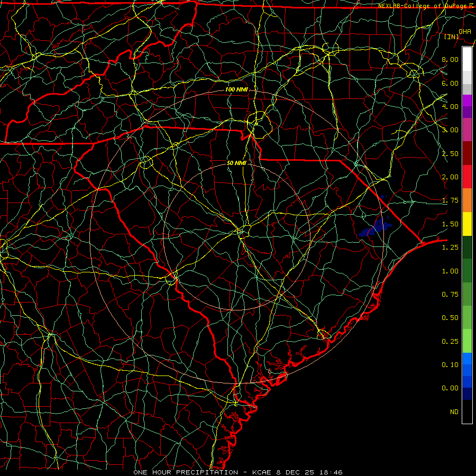Click the OHA product label above legend
Screen dimensions: 476x476
(x=465, y=32)
